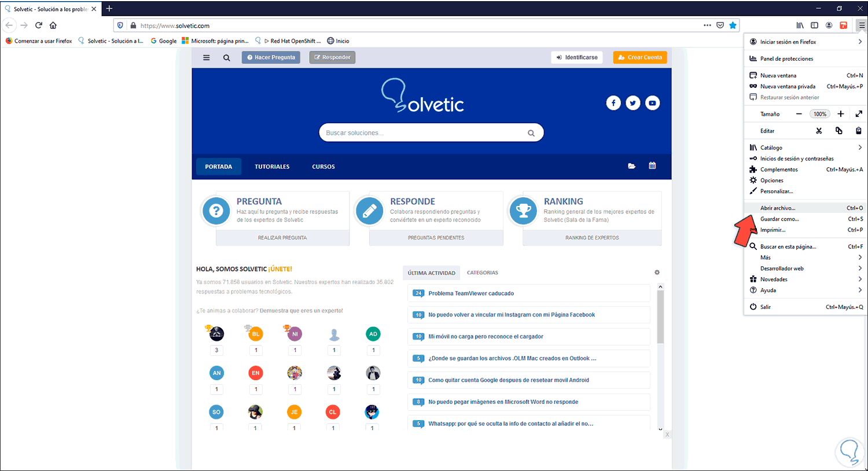Open the Firefox home page icon

click(53, 25)
